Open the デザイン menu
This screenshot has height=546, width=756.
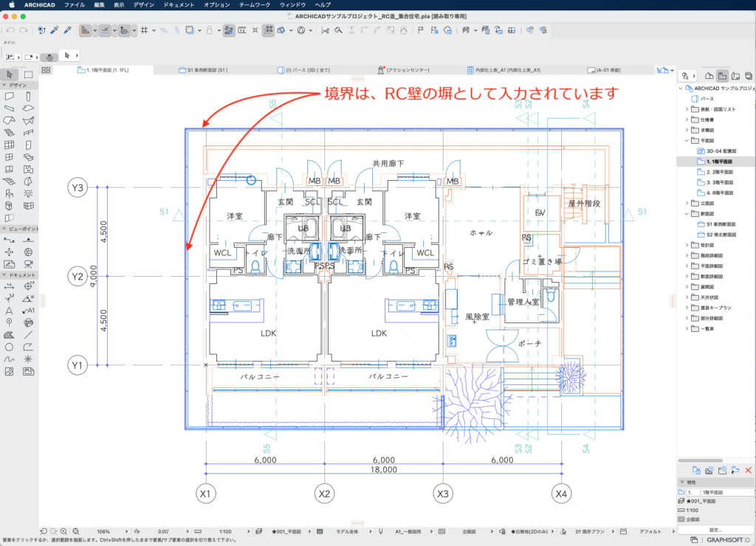click(x=144, y=5)
